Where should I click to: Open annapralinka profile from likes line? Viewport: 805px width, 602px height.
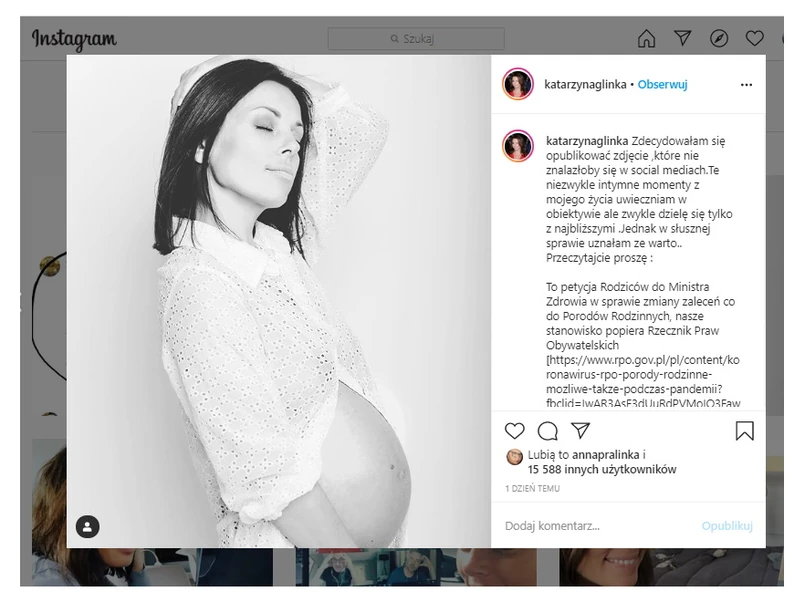click(x=606, y=455)
